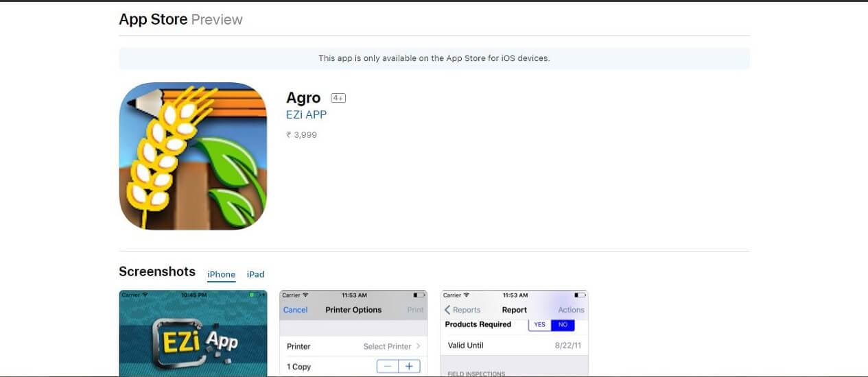
Task: Click the Screenshots section heading
Action: [157, 271]
